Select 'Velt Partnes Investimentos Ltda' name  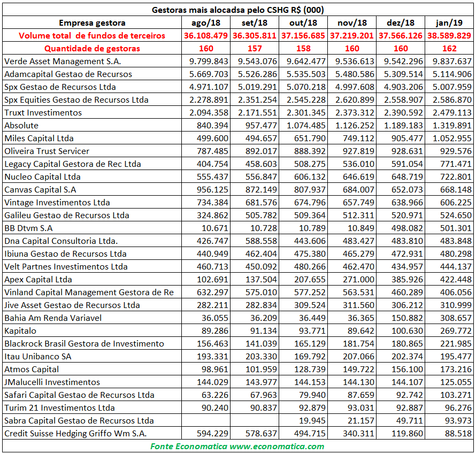tap(66, 266)
